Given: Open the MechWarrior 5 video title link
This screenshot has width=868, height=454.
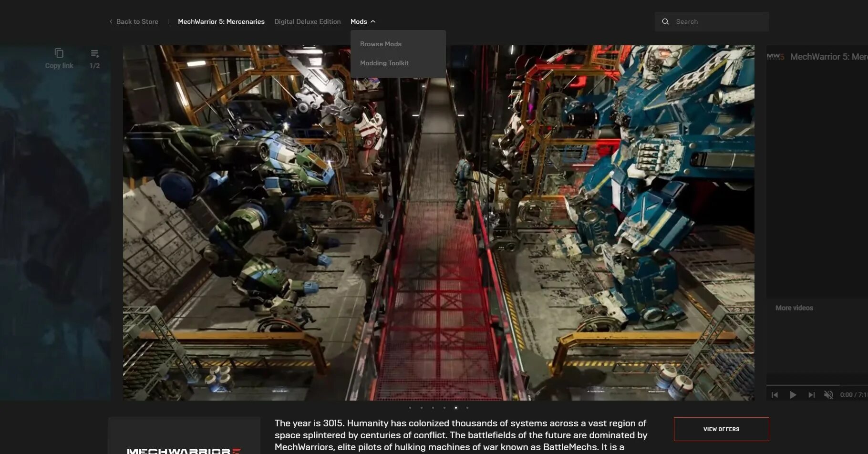Looking at the screenshot, I should (828, 57).
